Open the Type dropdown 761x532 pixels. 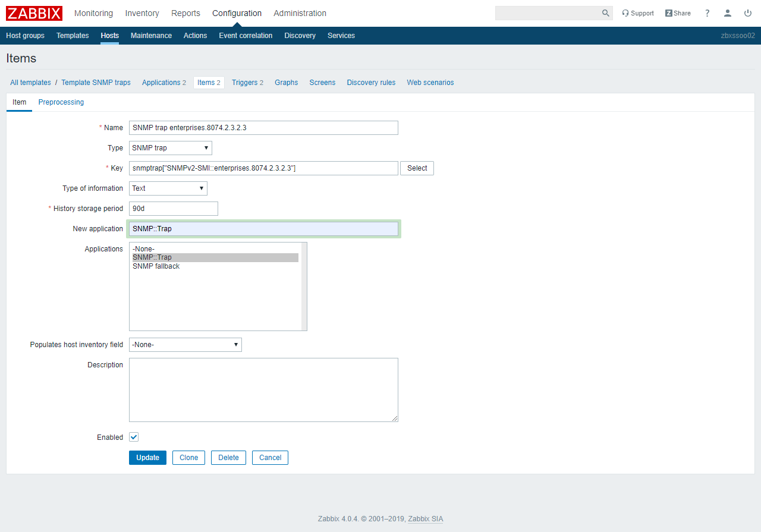tap(170, 148)
